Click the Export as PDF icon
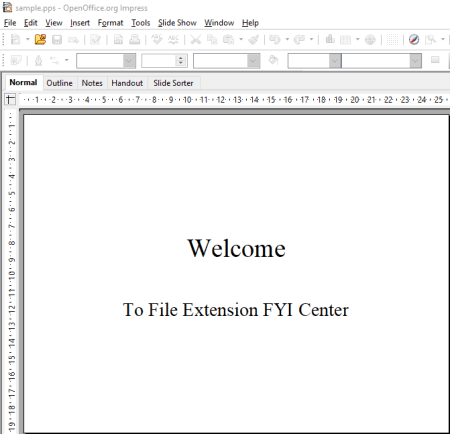This screenshot has height=434, width=450. point(118,40)
